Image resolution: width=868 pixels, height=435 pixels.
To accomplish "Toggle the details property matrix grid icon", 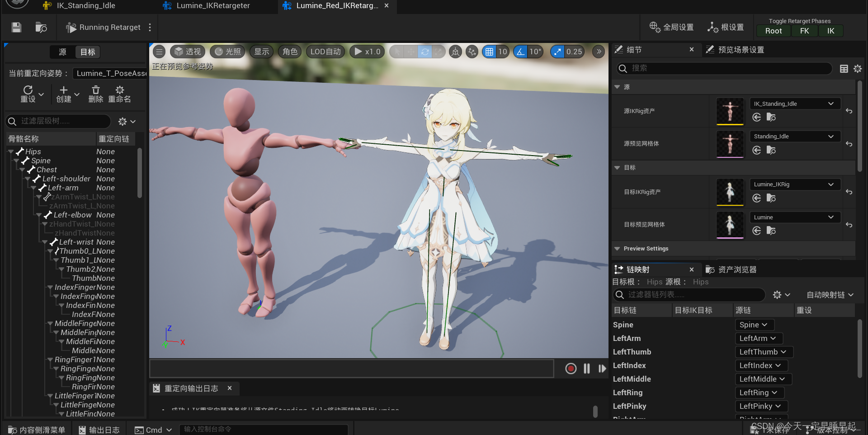I will pyautogui.click(x=844, y=69).
